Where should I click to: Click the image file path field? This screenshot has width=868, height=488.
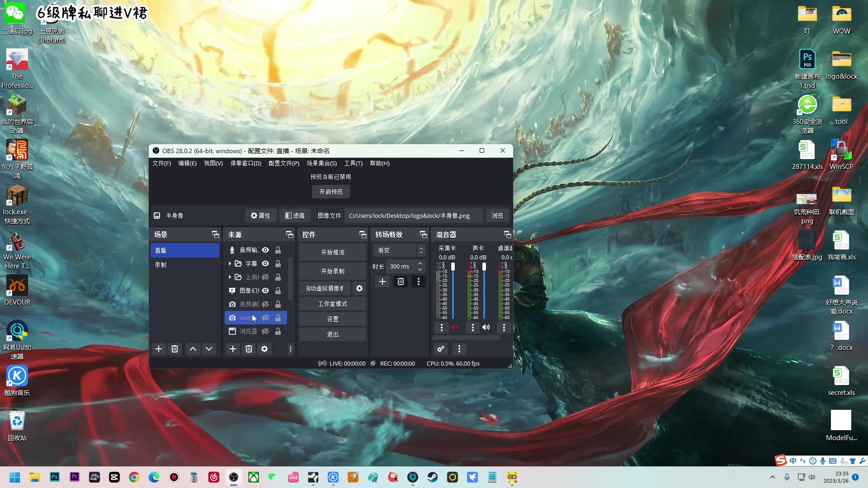(413, 216)
